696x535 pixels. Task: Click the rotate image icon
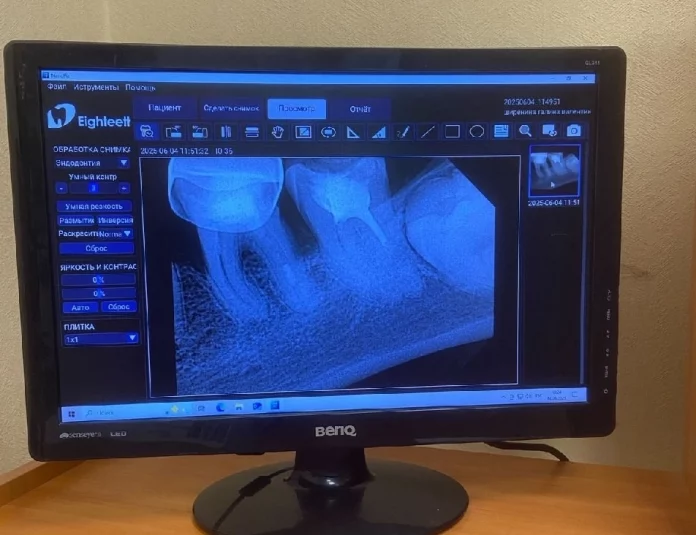328,132
